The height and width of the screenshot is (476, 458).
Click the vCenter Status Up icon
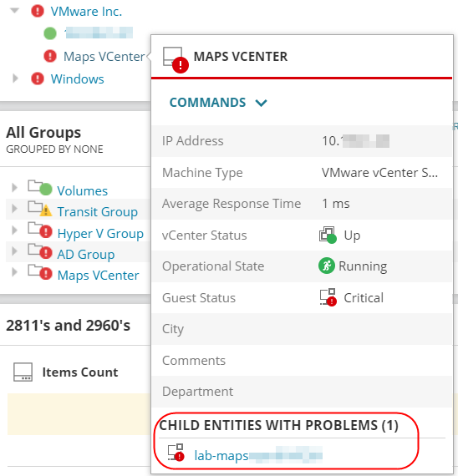tap(328, 235)
